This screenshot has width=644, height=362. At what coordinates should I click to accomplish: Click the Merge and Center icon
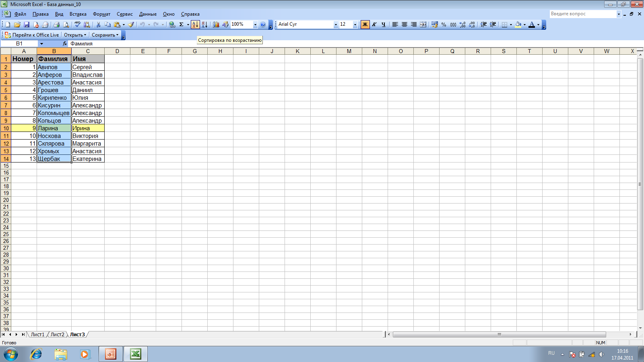click(423, 25)
